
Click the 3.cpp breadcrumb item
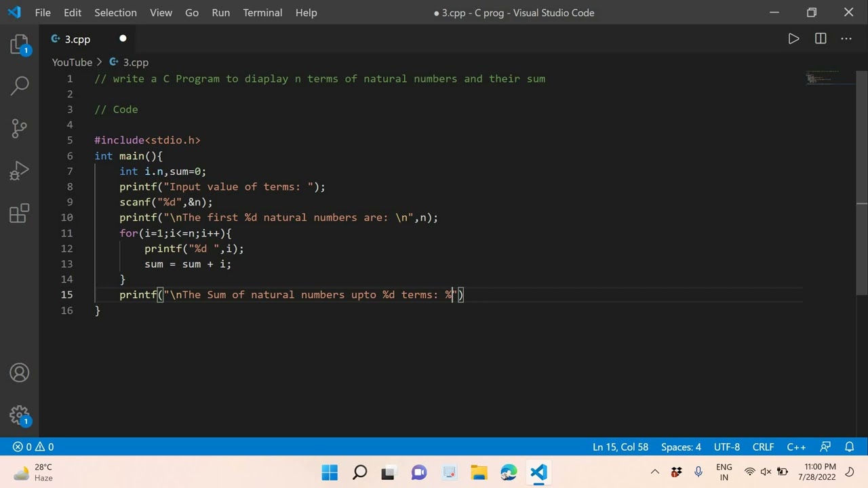pos(129,62)
